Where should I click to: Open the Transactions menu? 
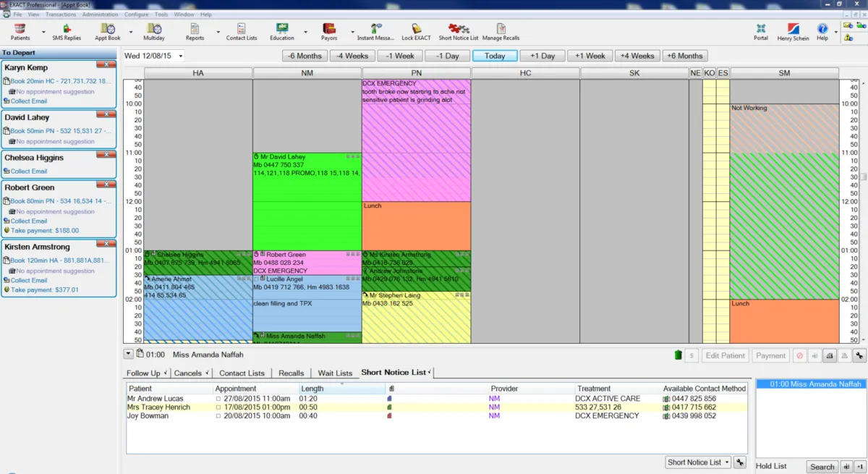click(x=61, y=14)
